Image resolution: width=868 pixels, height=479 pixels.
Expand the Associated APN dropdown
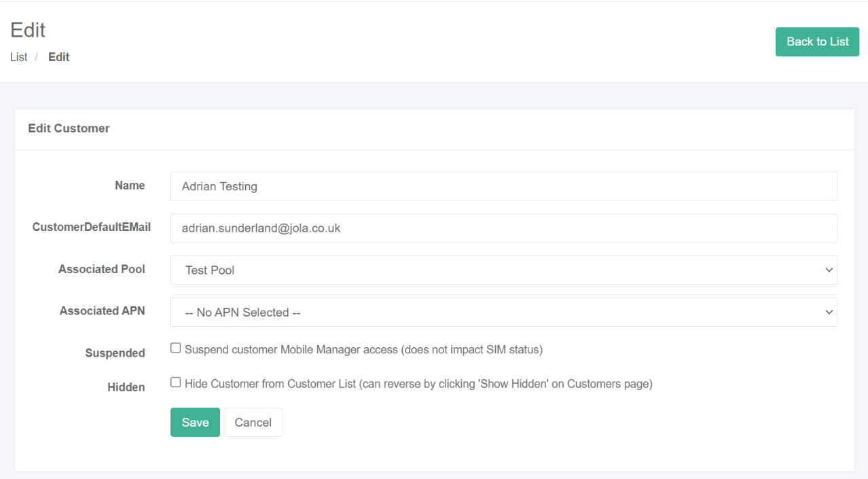[x=503, y=312]
